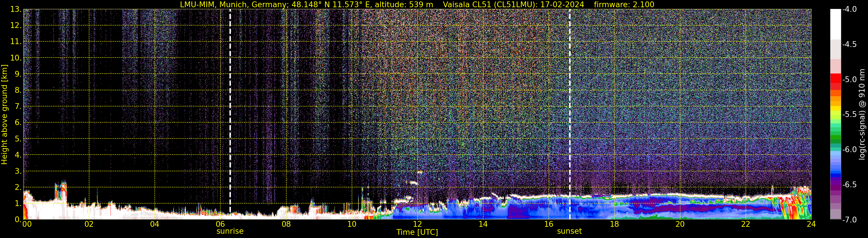Click the 24 time tick label
Screen dimensions: 868x238
pos(811,224)
